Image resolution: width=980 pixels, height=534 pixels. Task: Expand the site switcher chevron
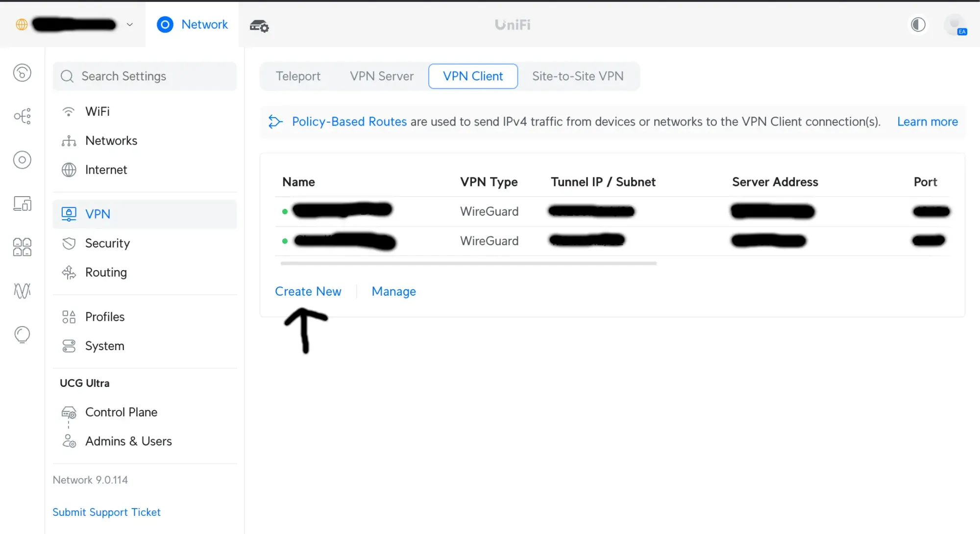130,25
